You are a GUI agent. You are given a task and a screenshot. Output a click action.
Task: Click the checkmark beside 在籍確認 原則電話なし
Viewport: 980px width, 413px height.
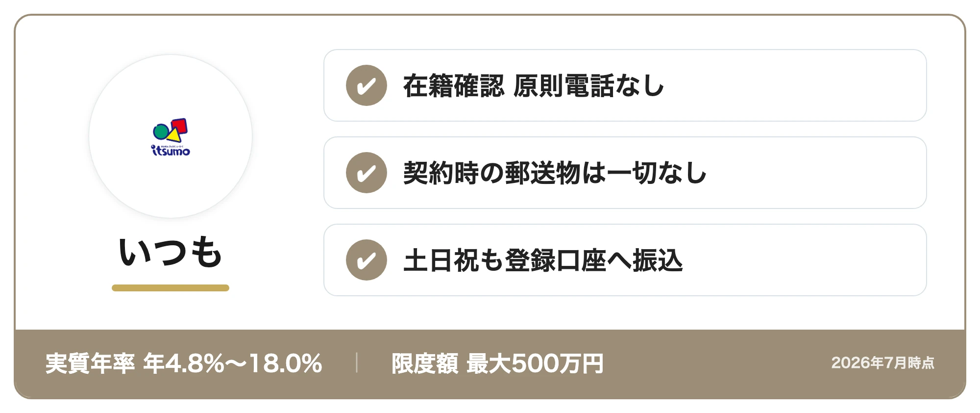point(367,85)
